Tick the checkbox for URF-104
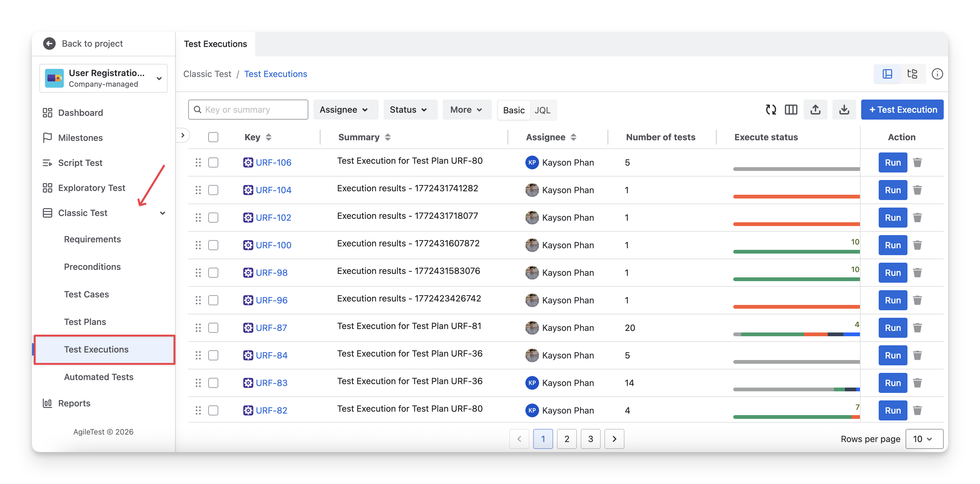The width and height of the screenshot is (980, 484). [x=213, y=190]
